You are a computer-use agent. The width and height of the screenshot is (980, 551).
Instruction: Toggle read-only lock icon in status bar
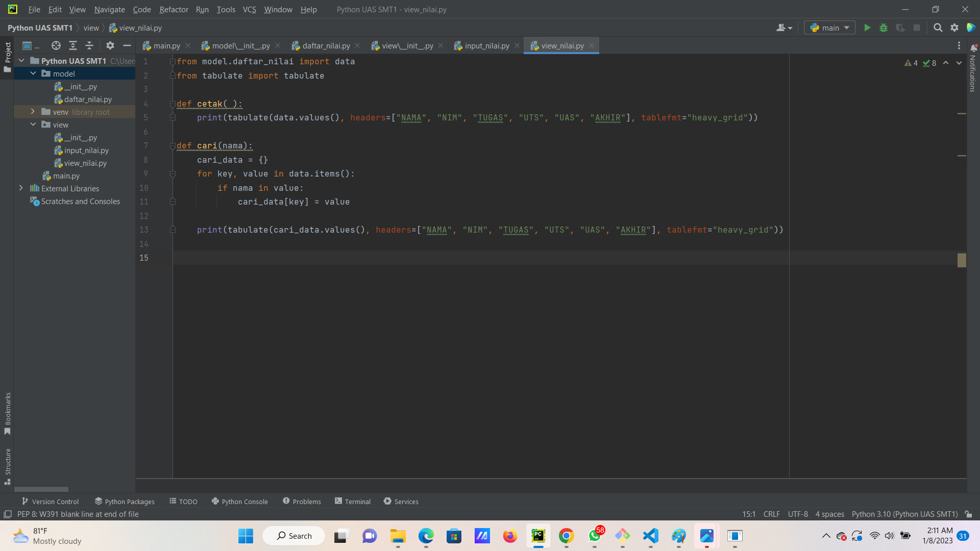tap(968, 514)
